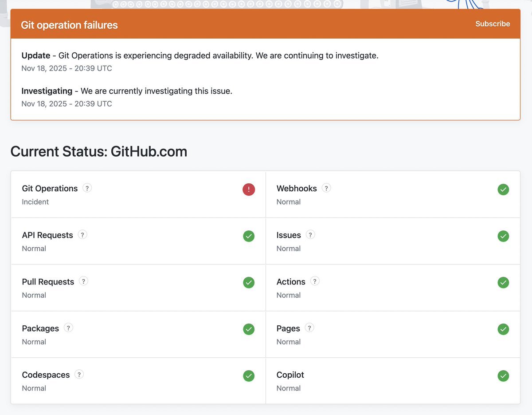532x415 pixels.
Task: Click the help icon beside Pull Requests
Action: click(x=83, y=281)
